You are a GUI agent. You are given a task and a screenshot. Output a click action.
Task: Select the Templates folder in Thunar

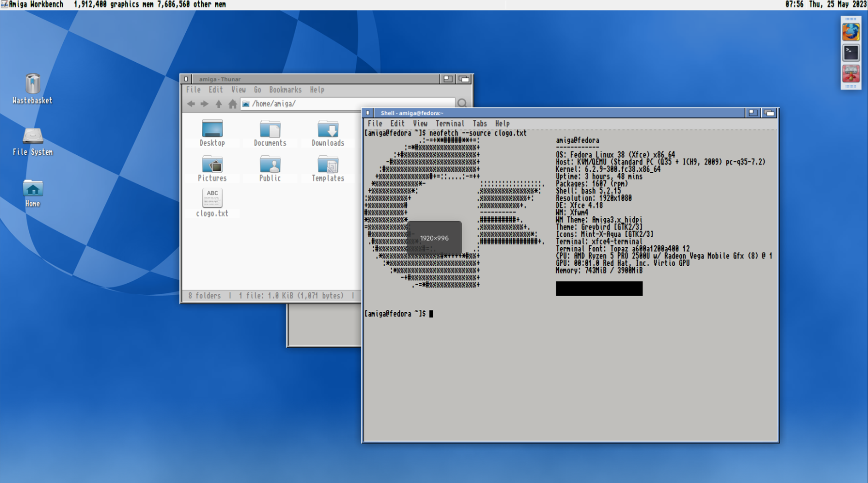[x=328, y=168]
